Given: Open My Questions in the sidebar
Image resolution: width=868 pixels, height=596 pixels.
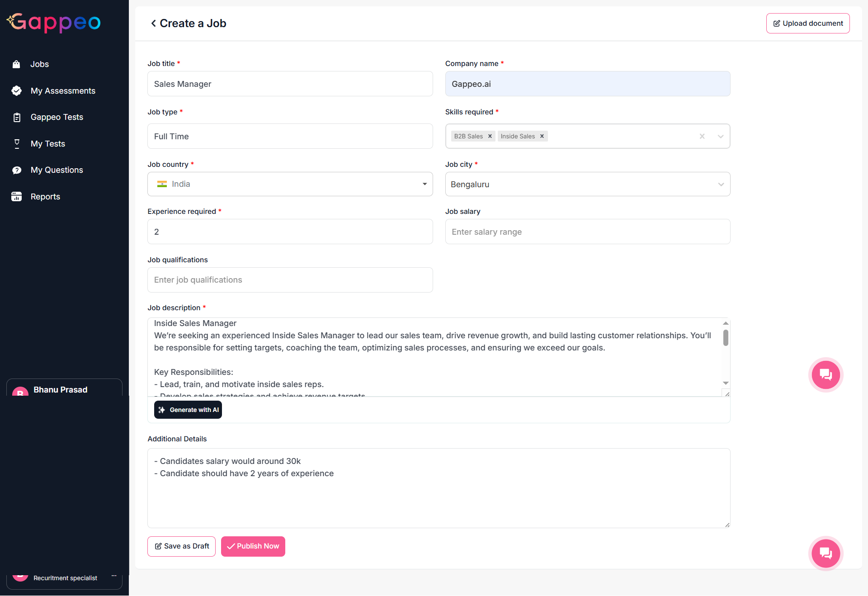Looking at the screenshot, I should (57, 170).
